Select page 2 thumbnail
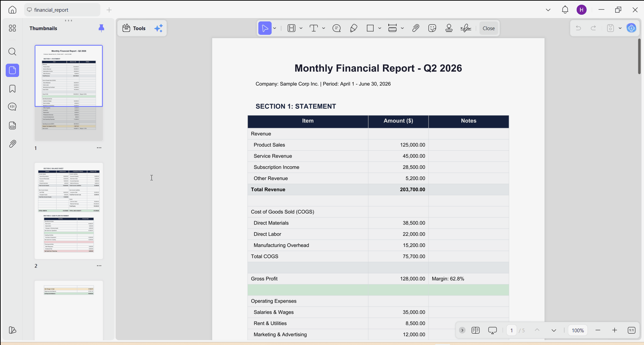 pyautogui.click(x=69, y=211)
